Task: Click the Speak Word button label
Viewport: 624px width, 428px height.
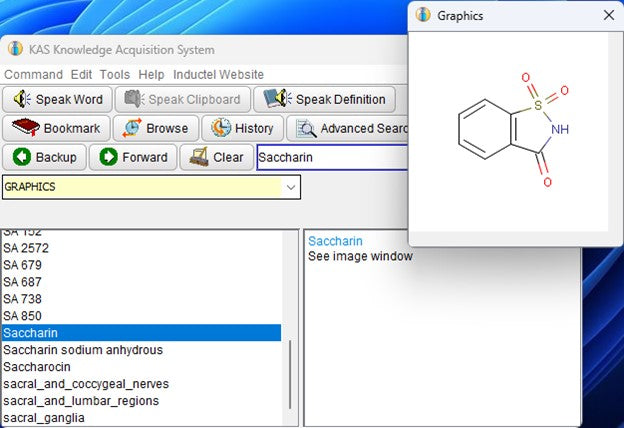Action: (69, 99)
